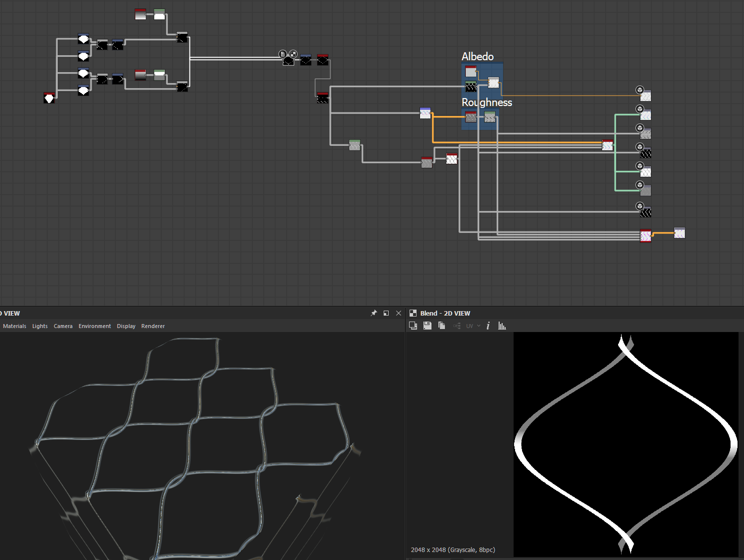Select the red-header color node in Albedo frame
This screenshot has height=560, width=744.
click(471, 71)
